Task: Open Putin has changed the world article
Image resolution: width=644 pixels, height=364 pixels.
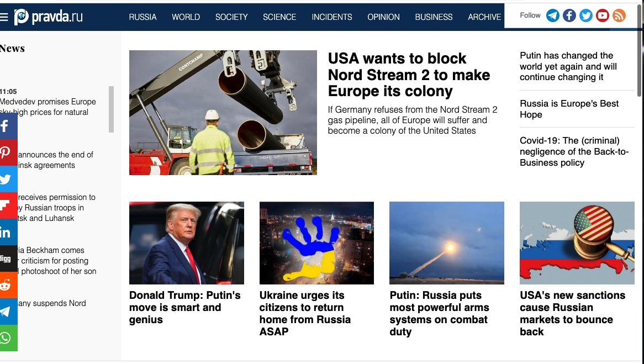Action: pos(568,66)
